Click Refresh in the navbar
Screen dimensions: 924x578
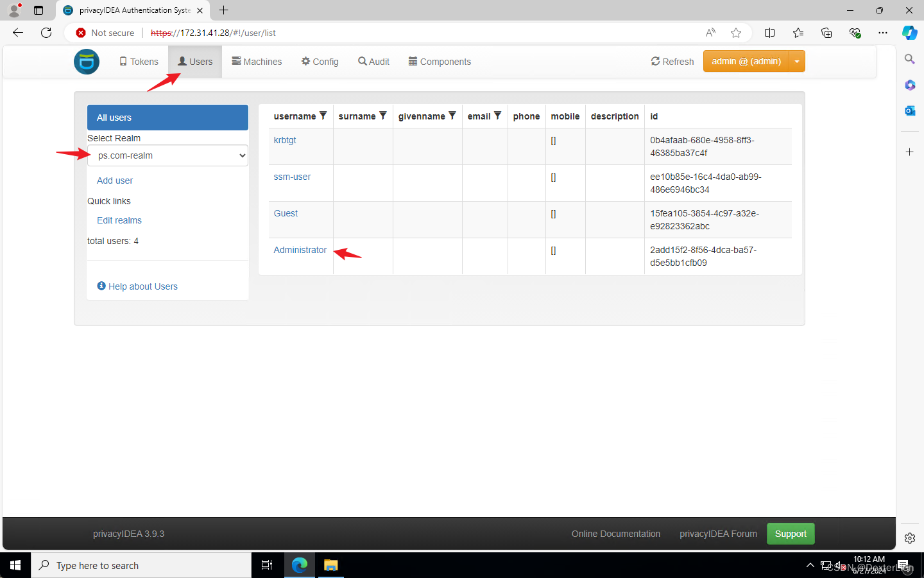(x=672, y=62)
